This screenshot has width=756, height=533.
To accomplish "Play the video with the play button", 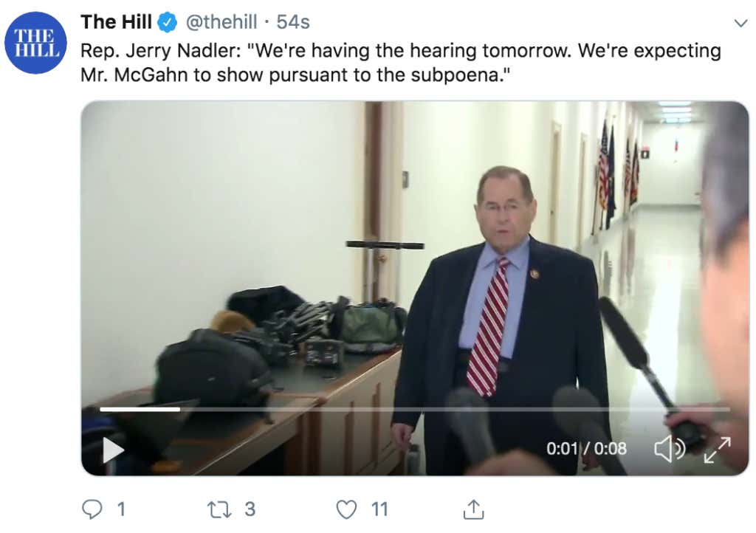I will point(113,450).
